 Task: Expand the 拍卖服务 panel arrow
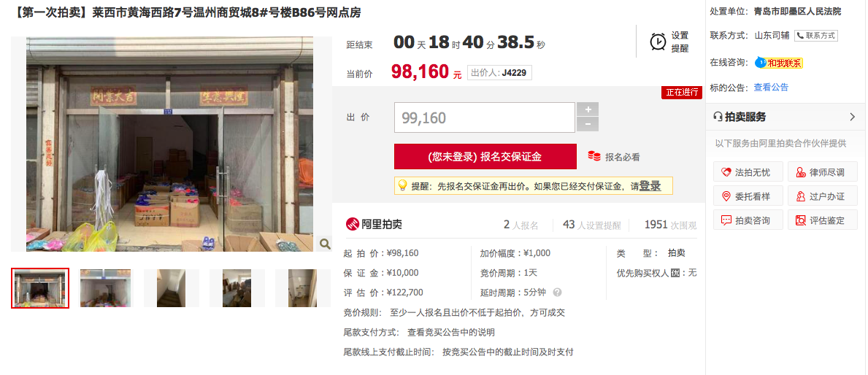click(x=852, y=117)
